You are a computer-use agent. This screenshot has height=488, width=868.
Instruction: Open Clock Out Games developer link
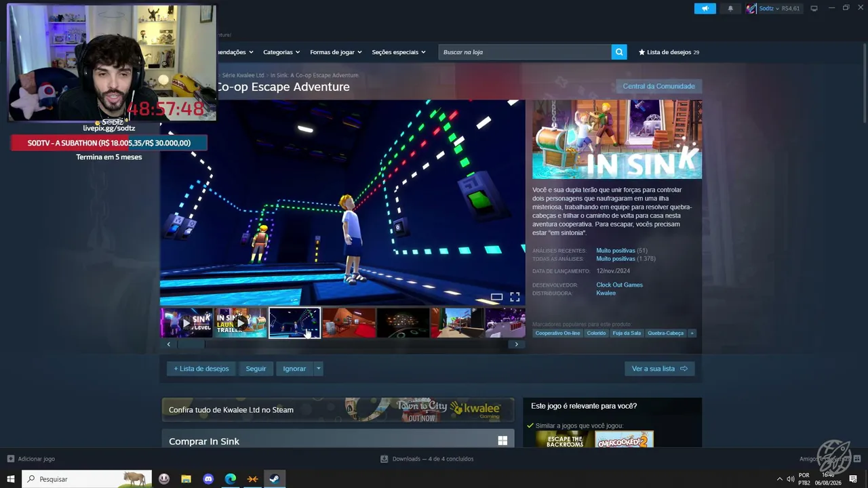point(619,285)
